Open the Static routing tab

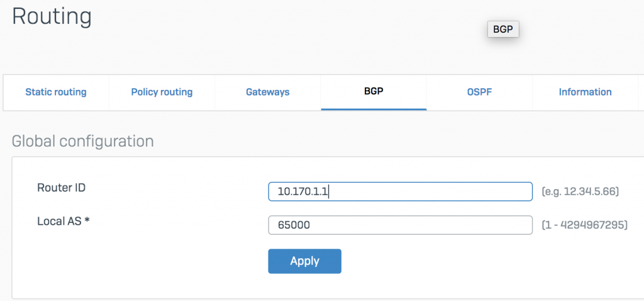(56, 92)
